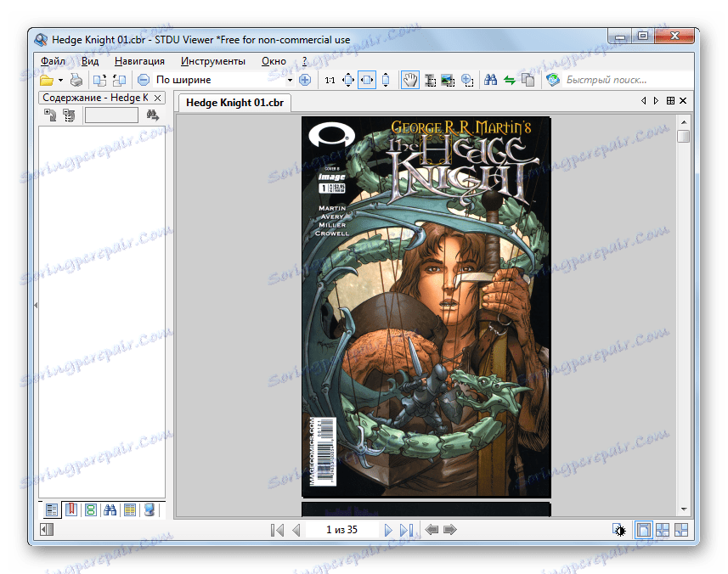Click the Open file folder icon
Viewport: 728px width, 574px height.
(47, 80)
